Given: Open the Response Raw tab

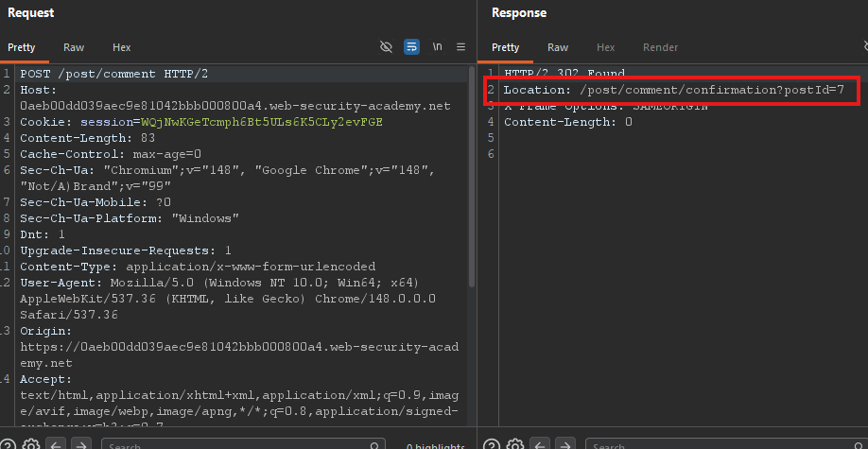Looking at the screenshot, I should point(558,47).
